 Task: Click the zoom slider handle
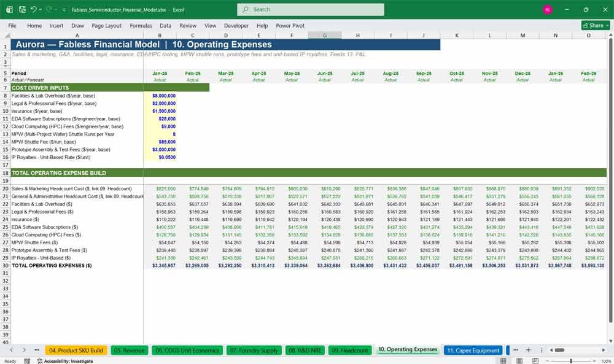click(x=571, y=361)
